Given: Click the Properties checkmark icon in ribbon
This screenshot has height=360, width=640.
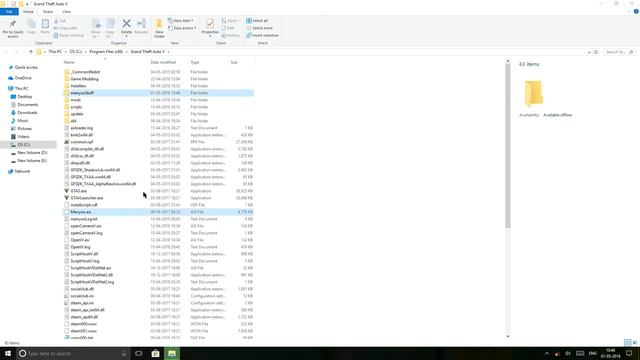Looking at the screenshot, I should click(x=210, y=24).
